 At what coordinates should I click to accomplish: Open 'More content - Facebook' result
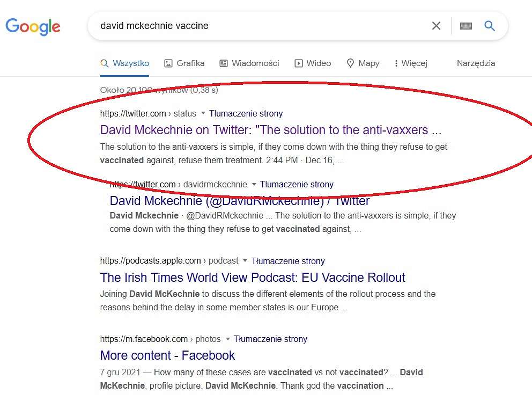(x=167, y=355)
